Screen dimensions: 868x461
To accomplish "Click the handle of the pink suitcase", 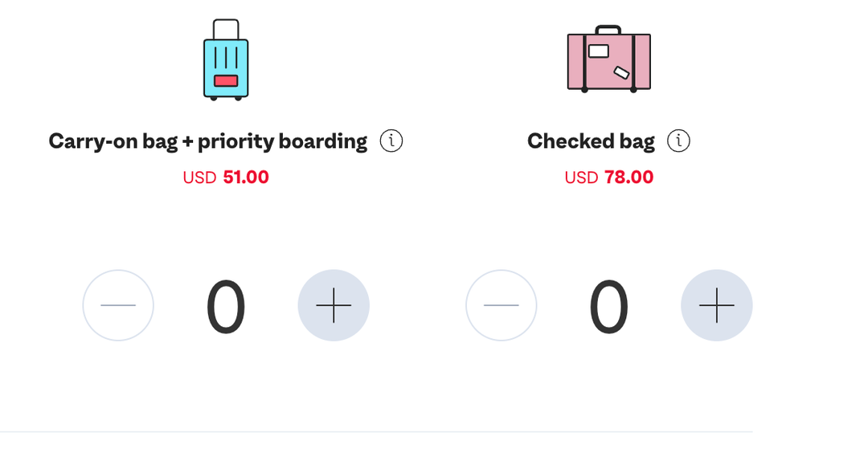I will 608,30.
